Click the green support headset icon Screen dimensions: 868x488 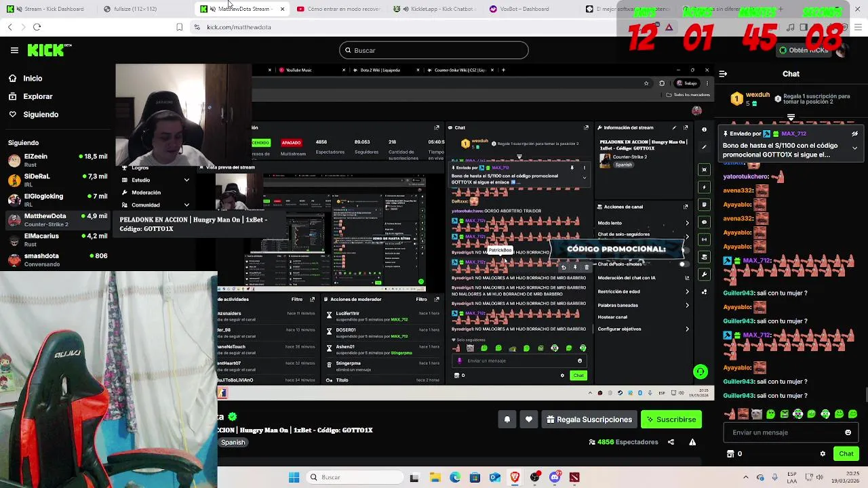pos(701,371)
